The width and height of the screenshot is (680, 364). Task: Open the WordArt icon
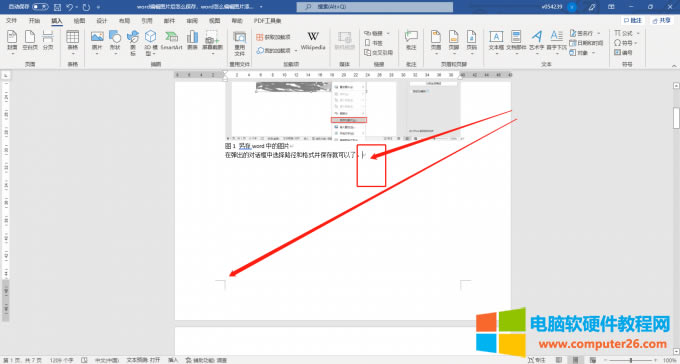pyautogui.click(x=536, y=41)
